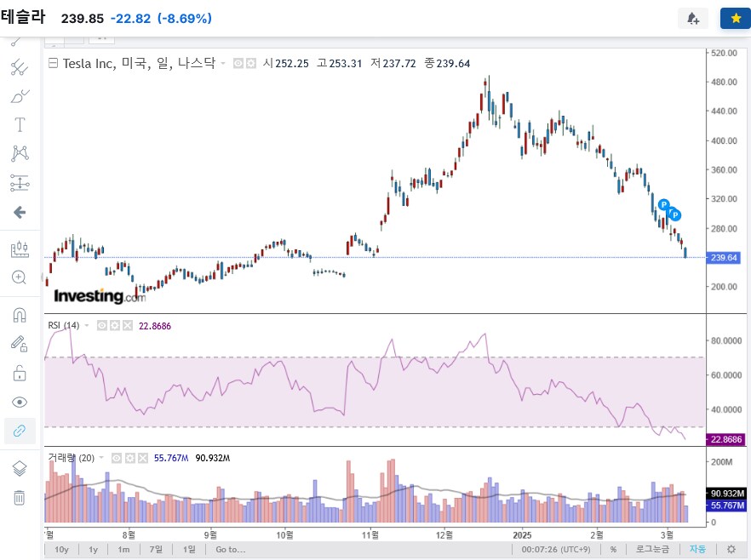The image size is (751, 560).
Task: Toggle the watchlist star button
Action: click(x=736, y=19)
